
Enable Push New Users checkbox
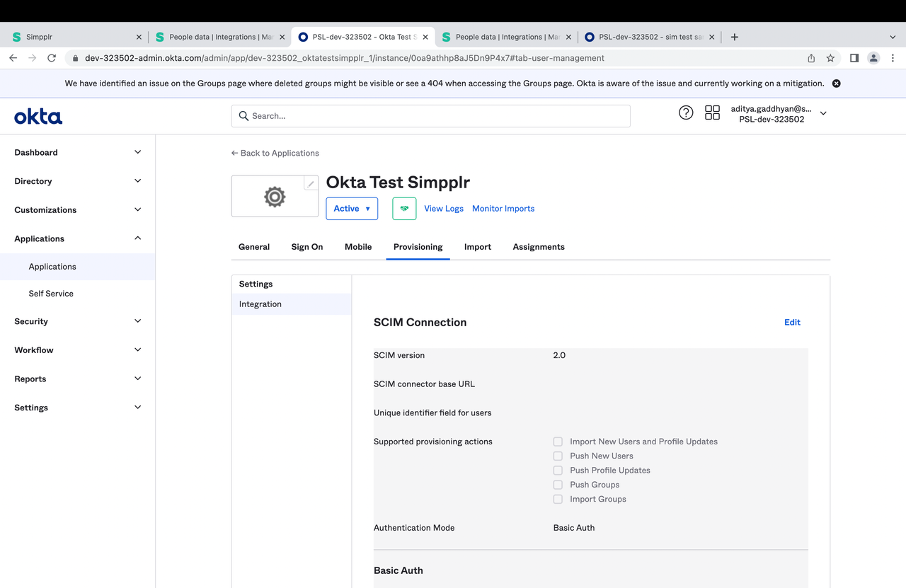558,456
